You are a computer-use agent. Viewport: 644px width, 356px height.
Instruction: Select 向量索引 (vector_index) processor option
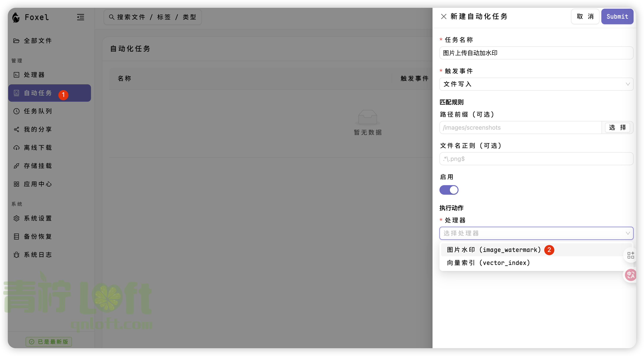(x=488, y=263)
